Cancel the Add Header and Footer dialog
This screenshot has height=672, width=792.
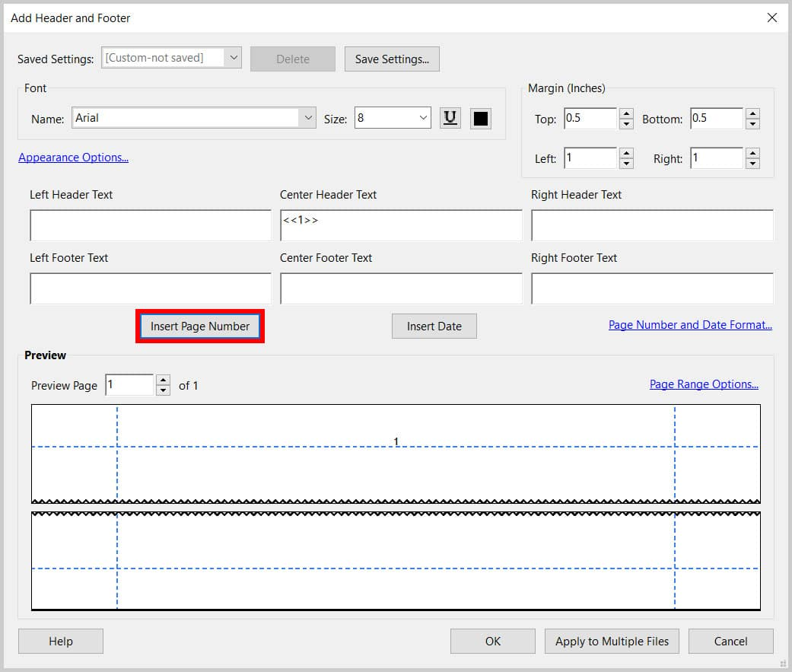click(x=730, y=641)
